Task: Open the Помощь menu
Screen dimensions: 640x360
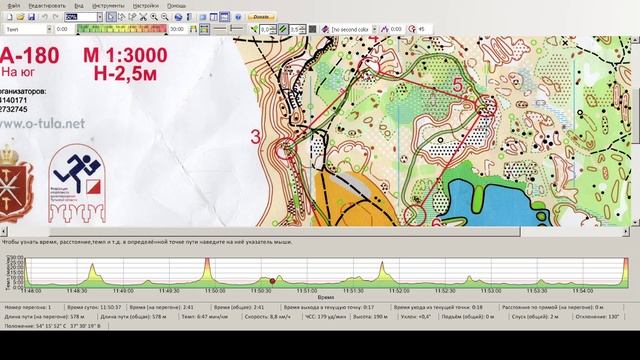Action: click(x=177, y=6)
